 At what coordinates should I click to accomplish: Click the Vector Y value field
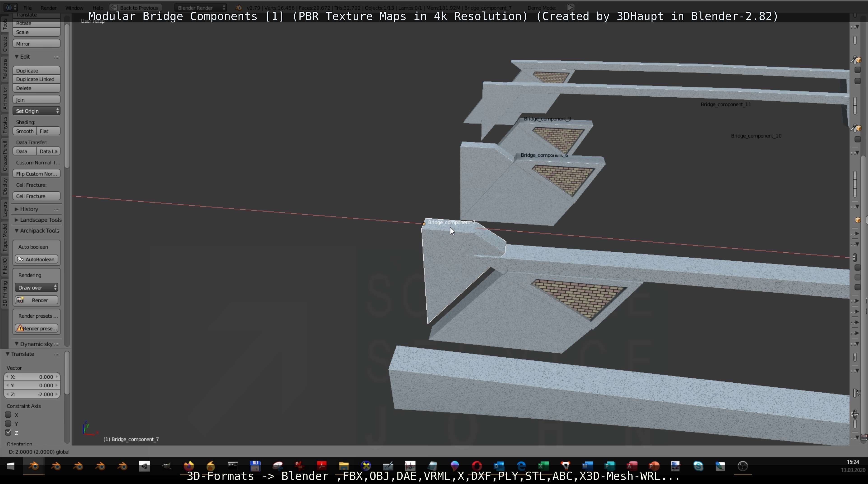(x=32, y=385)
